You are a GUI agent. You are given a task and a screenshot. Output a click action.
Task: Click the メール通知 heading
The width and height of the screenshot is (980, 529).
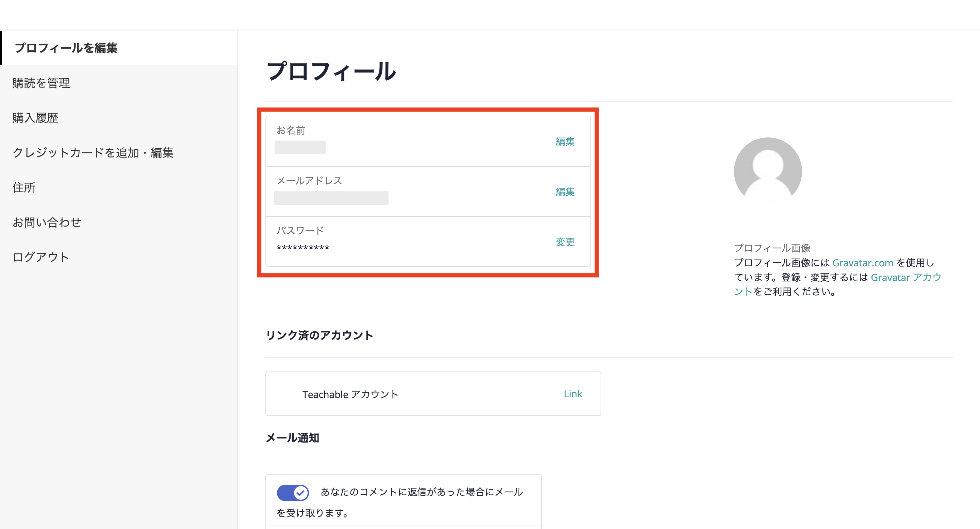292,438
